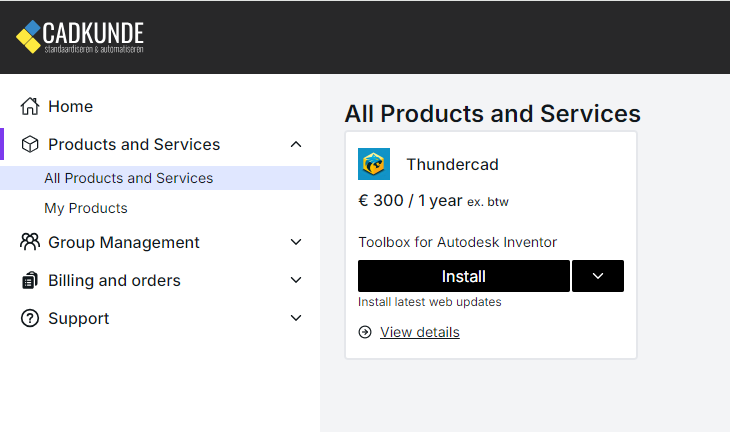
Task: Expand the Group Management chevron
Action: coord(296,242)
